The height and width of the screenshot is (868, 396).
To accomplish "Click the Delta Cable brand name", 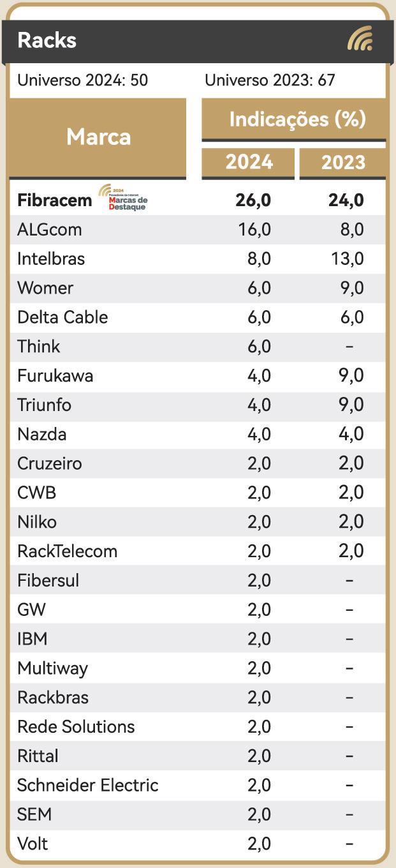I will (62, 317).
